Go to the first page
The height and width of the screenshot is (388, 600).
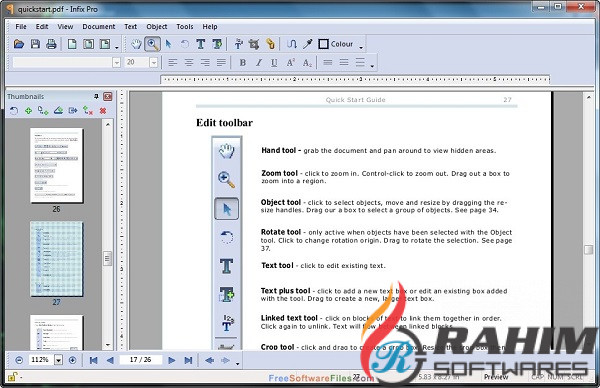pyautogui.click(x=93, y=360)
